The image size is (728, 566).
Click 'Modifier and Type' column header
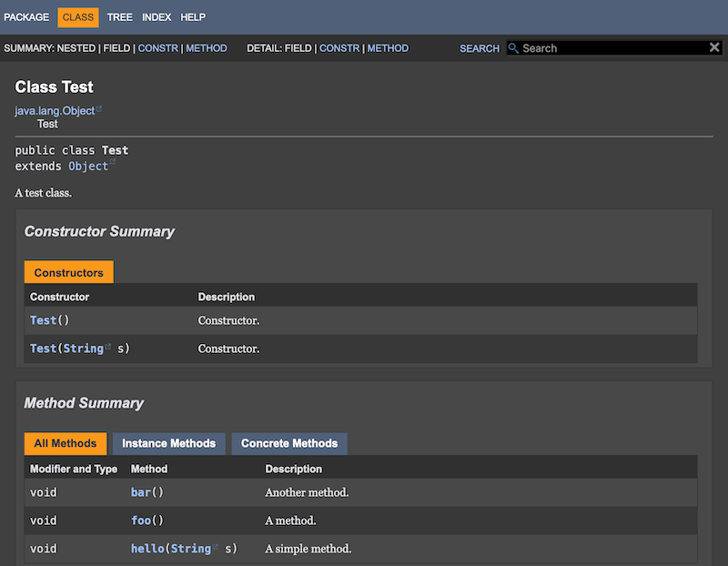tap(74, 469)
